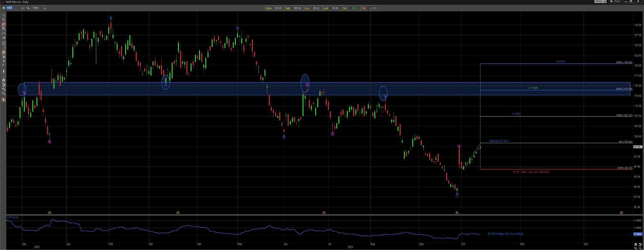
Task: Click the BREAKOUT BUY label
Action: [499, 141]
